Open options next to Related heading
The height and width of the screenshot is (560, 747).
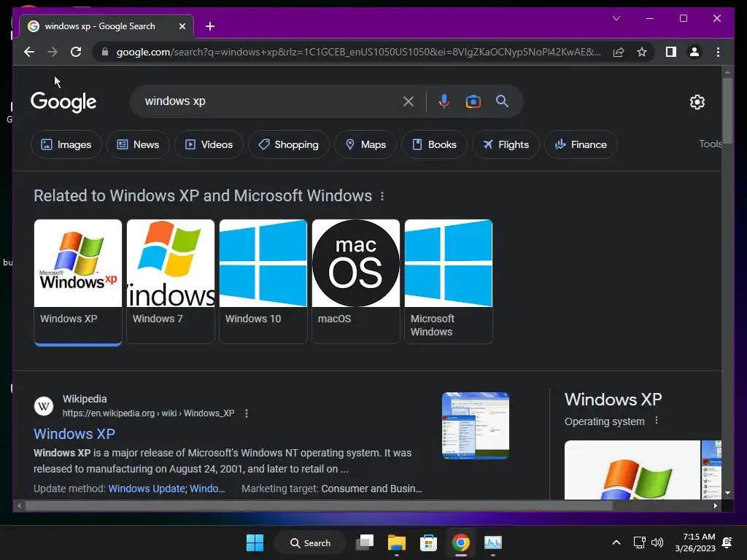coord(382,196)
